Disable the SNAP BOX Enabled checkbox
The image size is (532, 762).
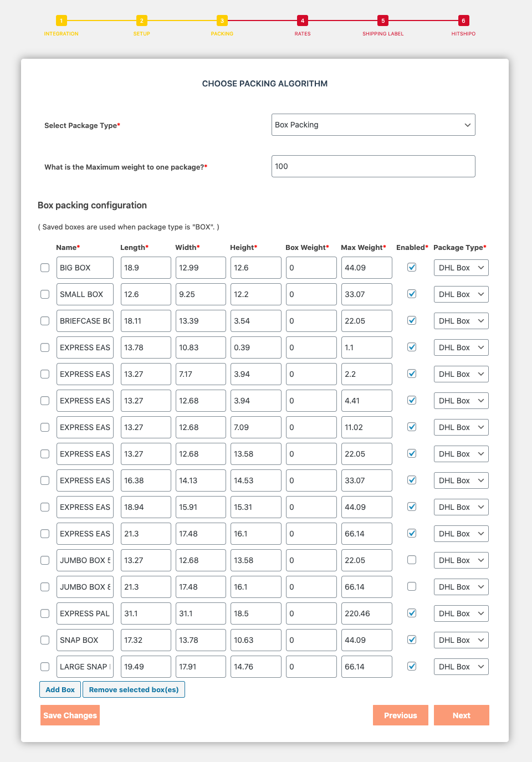(412, 640)
